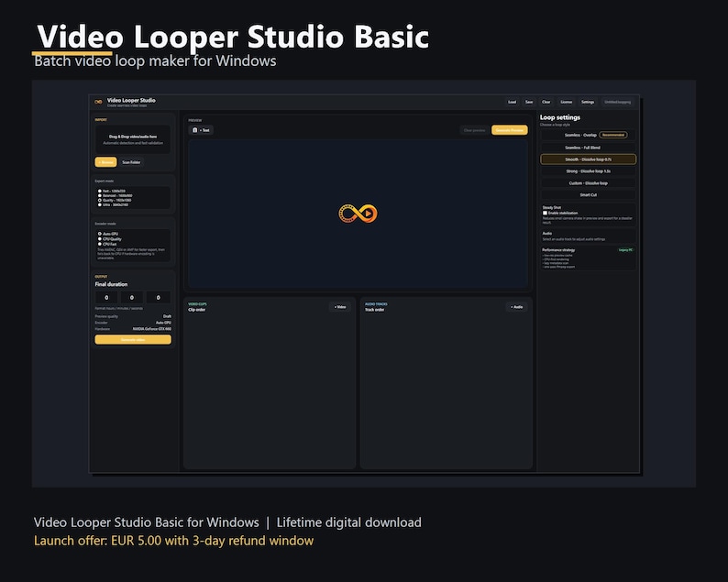This screenshot has height=582, width=728.
Task: Click the 'Performance strategy' label
Action: (558, 250)
